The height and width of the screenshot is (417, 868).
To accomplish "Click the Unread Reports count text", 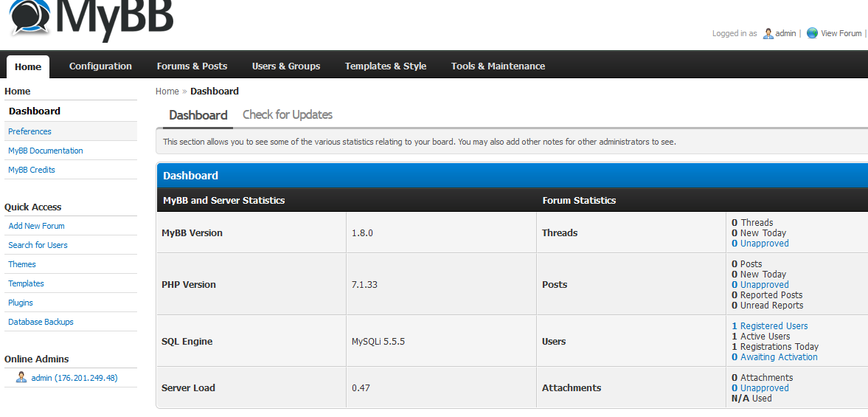I will click(767, 306).
